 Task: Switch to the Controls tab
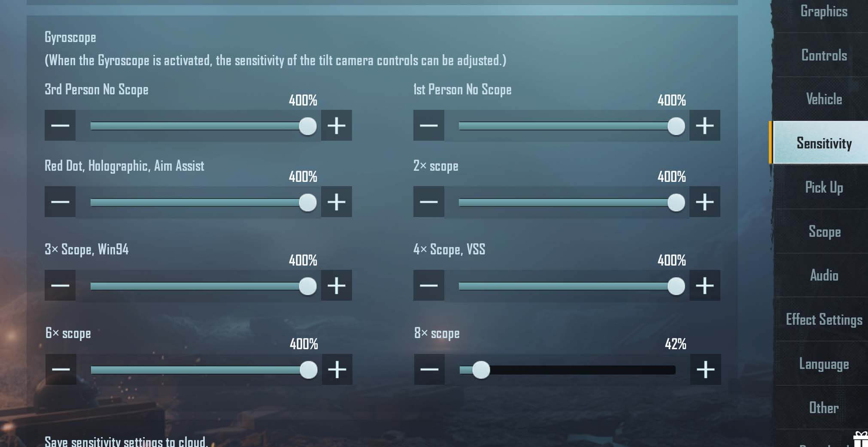click(824, 55)
